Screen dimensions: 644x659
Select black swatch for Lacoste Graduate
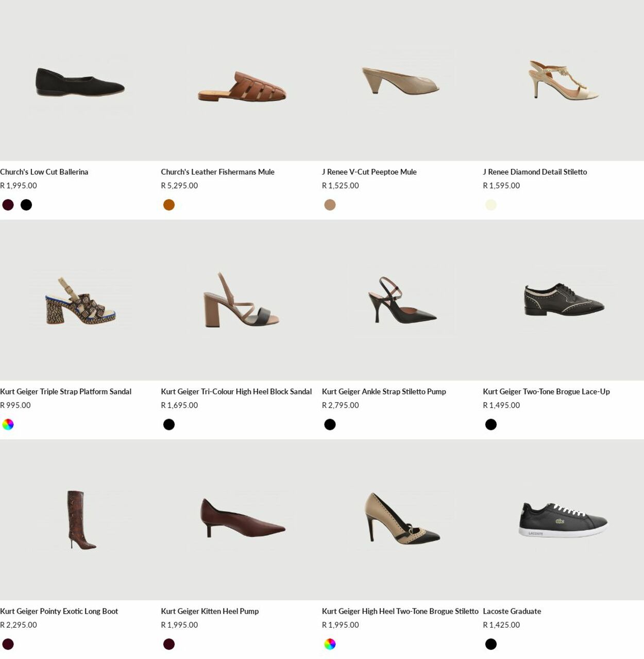[x=491, y=645]
